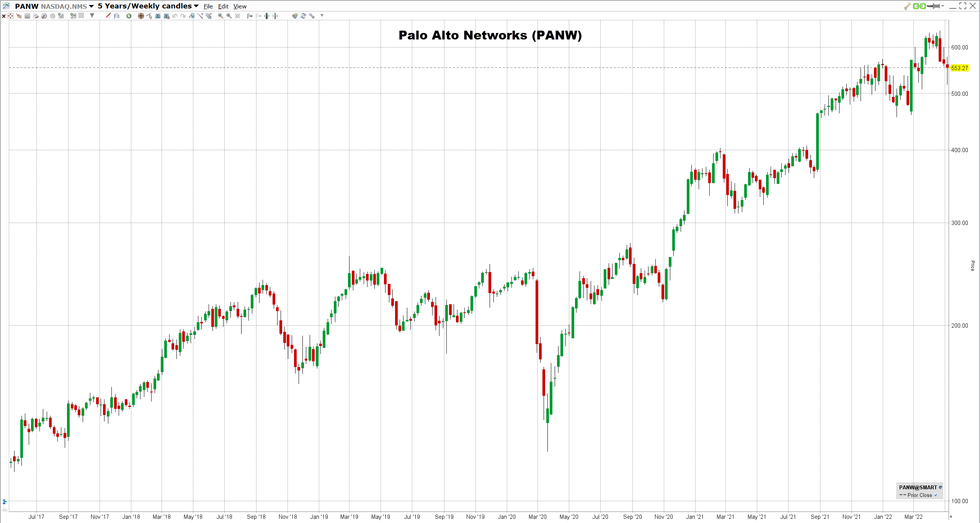Click the green dollar sign icon
The width and height of the screenshot is (980, 523).
[x=129, y=16]
